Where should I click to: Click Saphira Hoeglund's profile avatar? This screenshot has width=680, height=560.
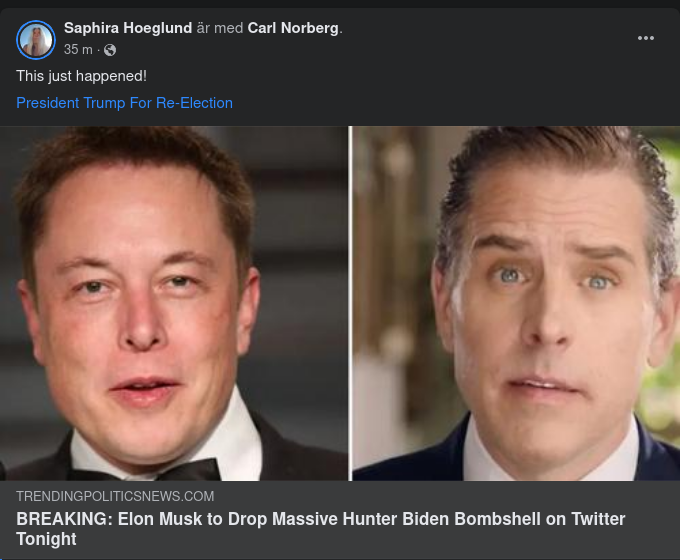coord(36,39)
